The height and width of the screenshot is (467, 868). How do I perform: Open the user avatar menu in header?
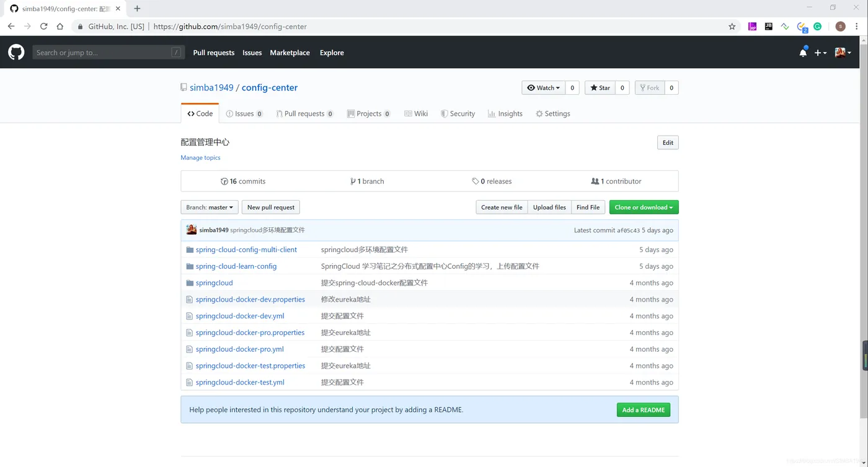pos(843,53)
